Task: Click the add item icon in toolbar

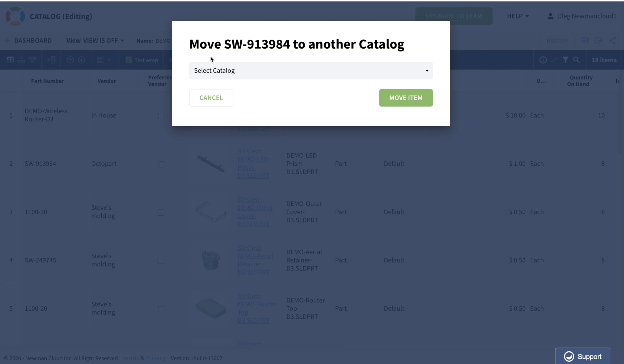Action: (x=51, y=60)
